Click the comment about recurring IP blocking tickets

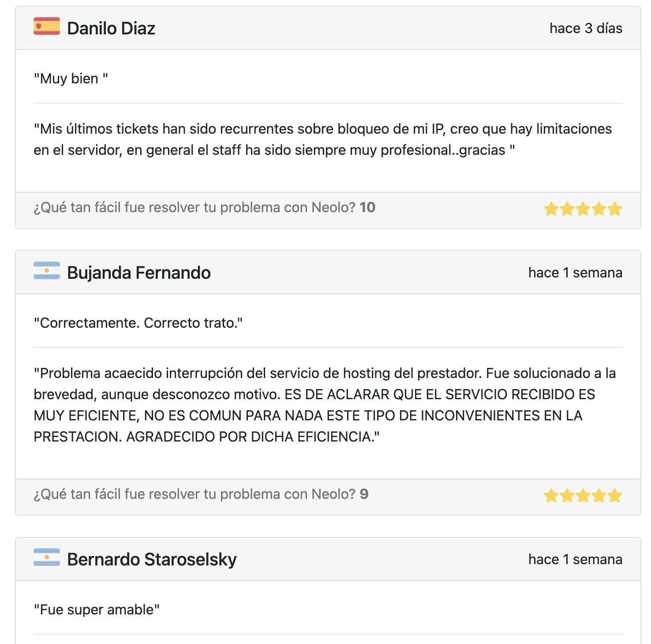(323, 139)
